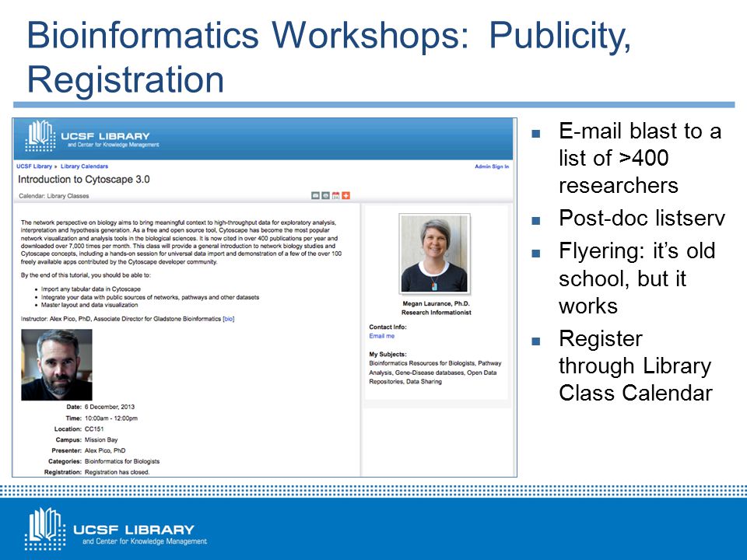Click the email envelope icon
This screenshot has height=560, width=747.
315,196
